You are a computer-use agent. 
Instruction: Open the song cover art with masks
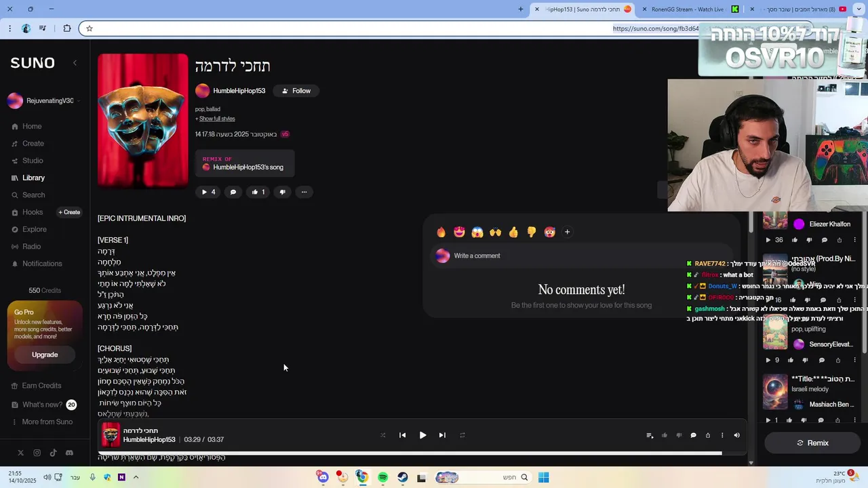(143, 121)
